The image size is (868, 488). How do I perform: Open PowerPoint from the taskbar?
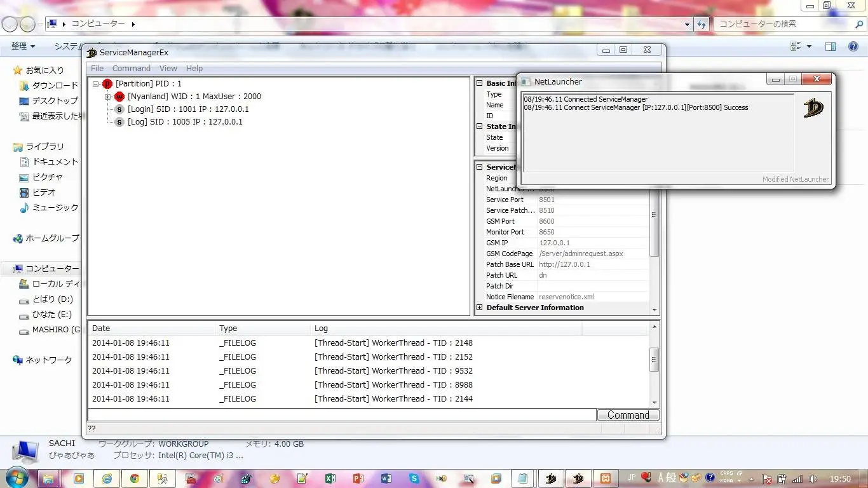coord(358,478)
